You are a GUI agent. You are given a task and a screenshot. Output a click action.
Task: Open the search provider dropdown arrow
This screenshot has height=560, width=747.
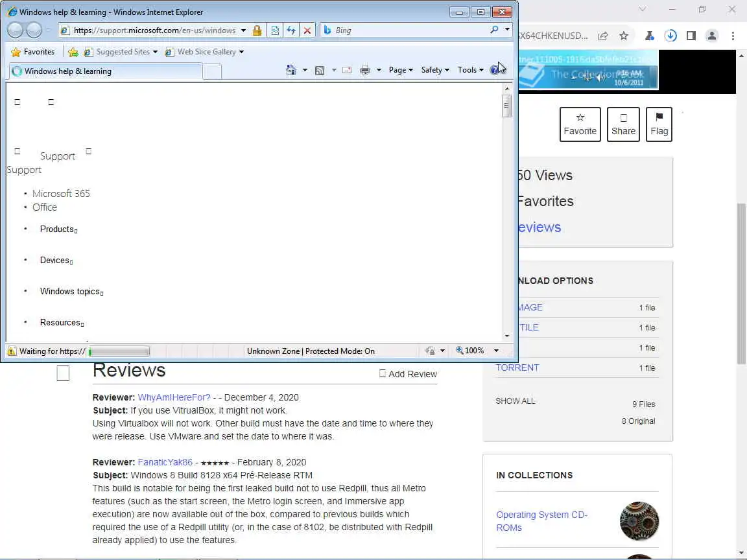coord(507,30)
